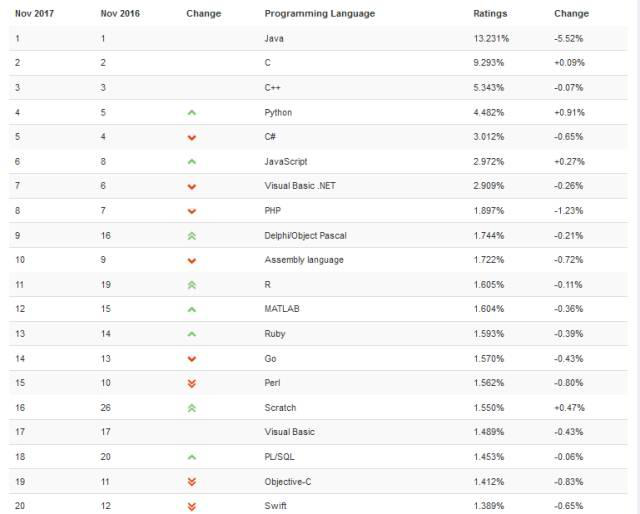Image resolution: width=640 pixels, height=514 pixels.
Task: Click the double green arrow beside Delphi/Object Pascal
Action: (192, 236)
